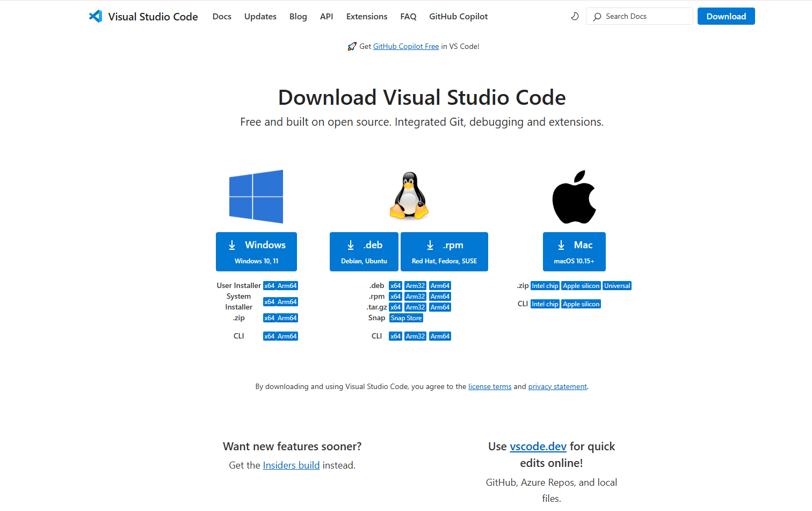Select x64 in Linux .tar.gz row
812x511 pixels.
(x=395, y=307)
